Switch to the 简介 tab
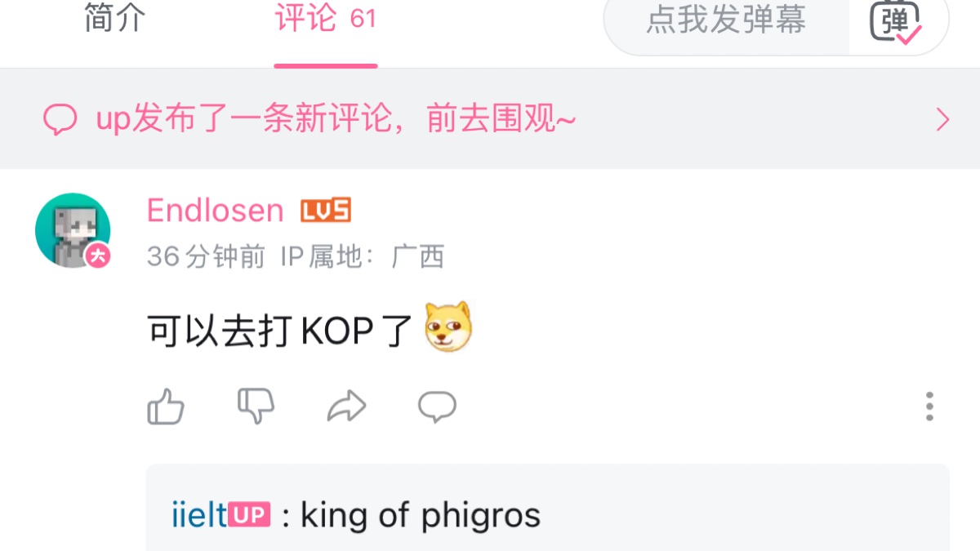980x551 pixels. point(115,18)
